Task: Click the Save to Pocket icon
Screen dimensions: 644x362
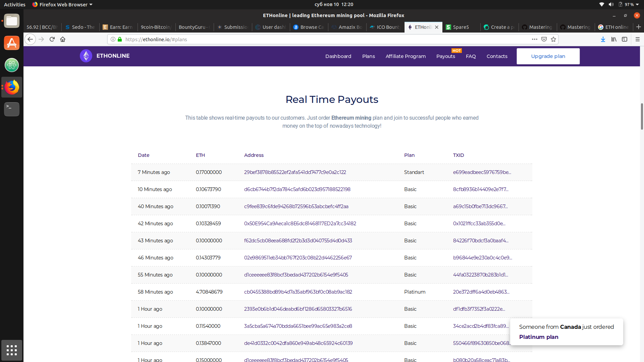Action: (x=544, y=39)
